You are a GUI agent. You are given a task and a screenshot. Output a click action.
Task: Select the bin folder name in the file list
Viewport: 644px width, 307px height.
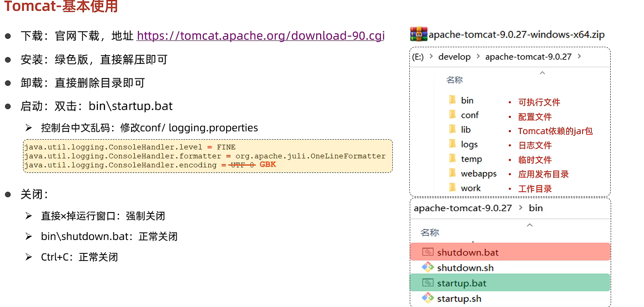[467, 100]
